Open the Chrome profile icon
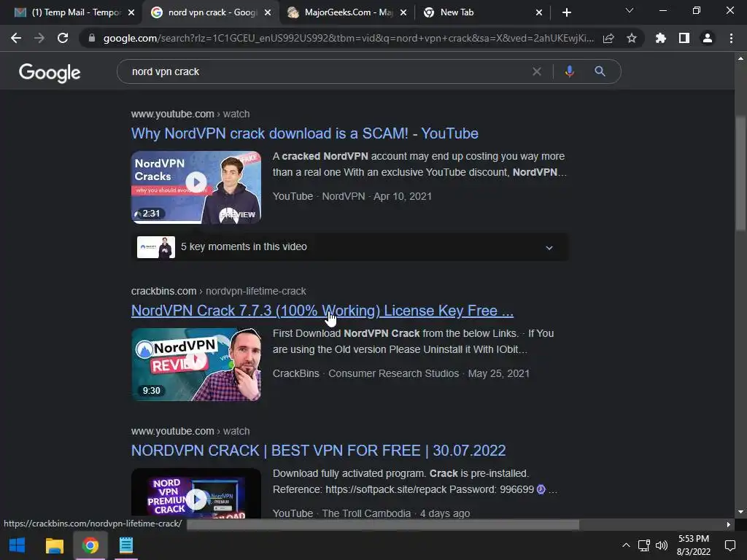The image size is (747, 560). pyautogui.click(x=708, y=38)
